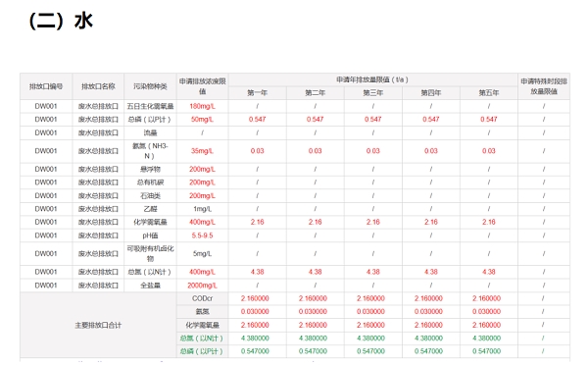Click the 2000mg/L 全盐量 limit value
Screen dimensions: 588x365
pos(202,286)
